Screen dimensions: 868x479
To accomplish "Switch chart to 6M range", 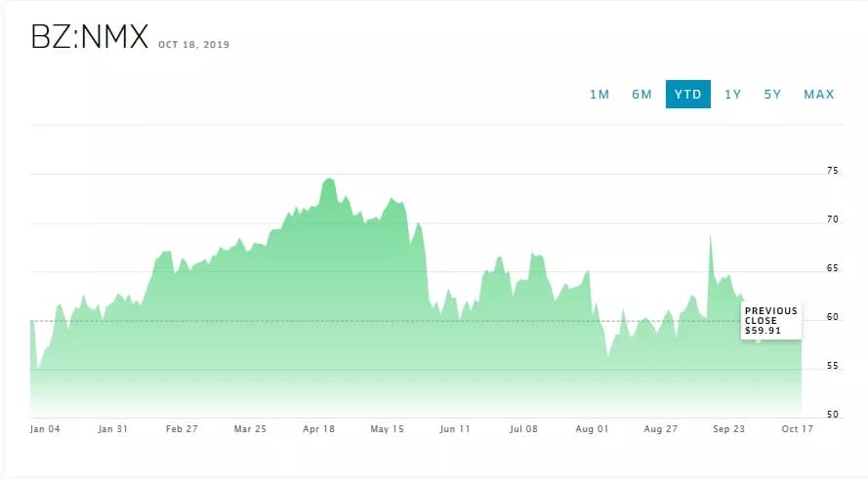I will tap(641, 95).
